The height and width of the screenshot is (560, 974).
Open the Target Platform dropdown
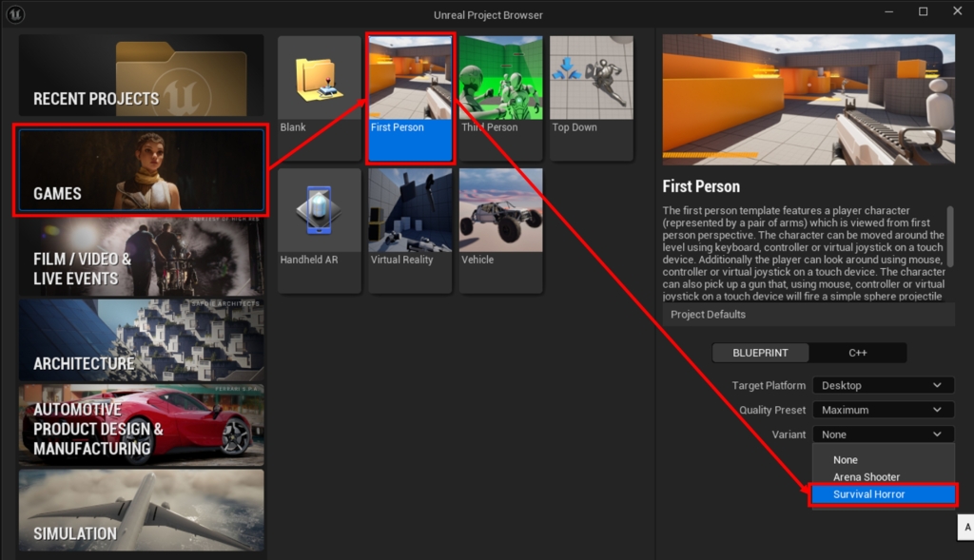coord(883,386)
